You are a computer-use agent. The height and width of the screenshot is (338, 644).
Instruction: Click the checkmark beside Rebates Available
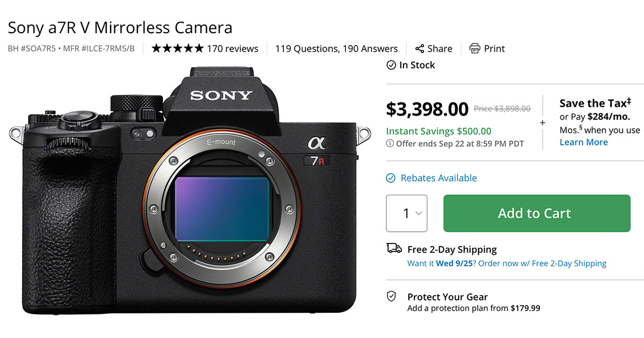391,178
